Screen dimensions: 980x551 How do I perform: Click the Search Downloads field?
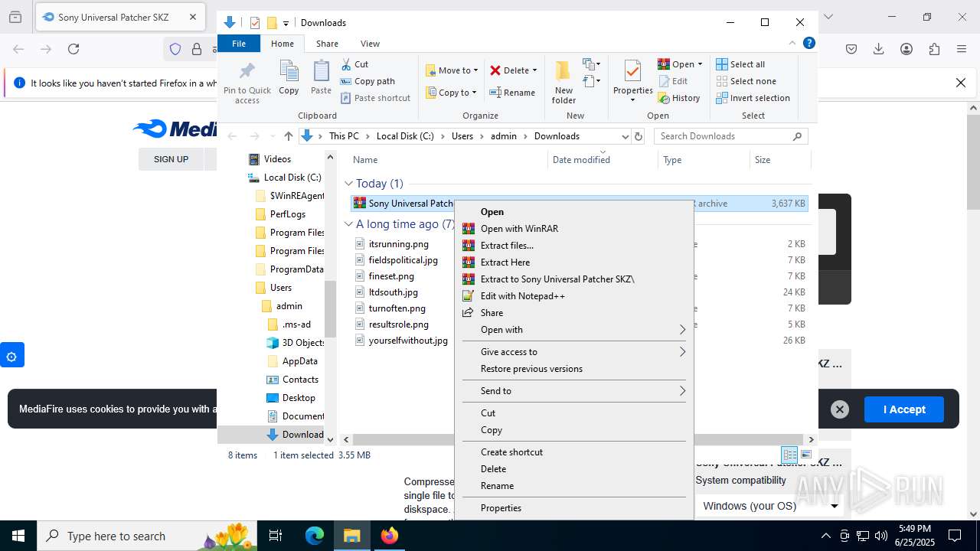(731, 136)
